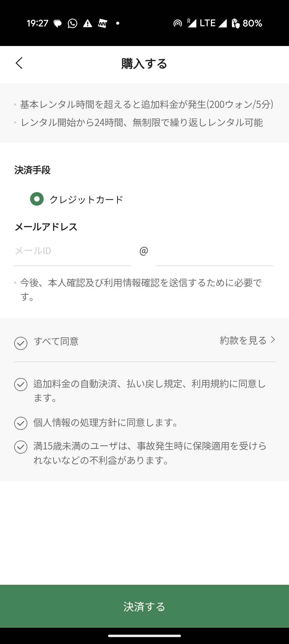Tap the LTE signal strength icon
This screenshot has height=644, width=289.
pyautogui.click(x=222, y=23)
